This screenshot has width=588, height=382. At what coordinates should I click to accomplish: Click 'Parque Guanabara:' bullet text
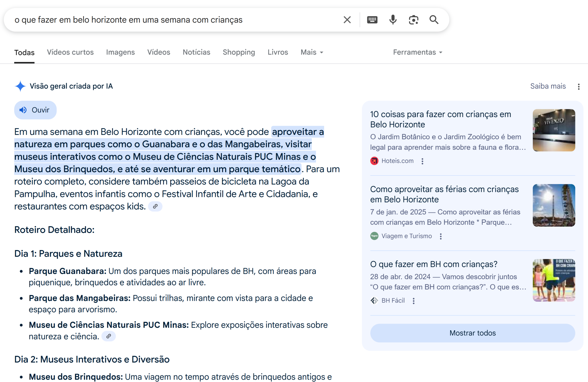68,271
